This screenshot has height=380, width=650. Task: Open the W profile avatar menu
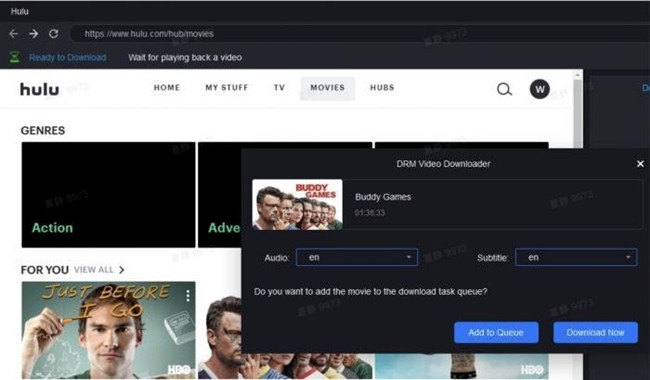(539, 89)
